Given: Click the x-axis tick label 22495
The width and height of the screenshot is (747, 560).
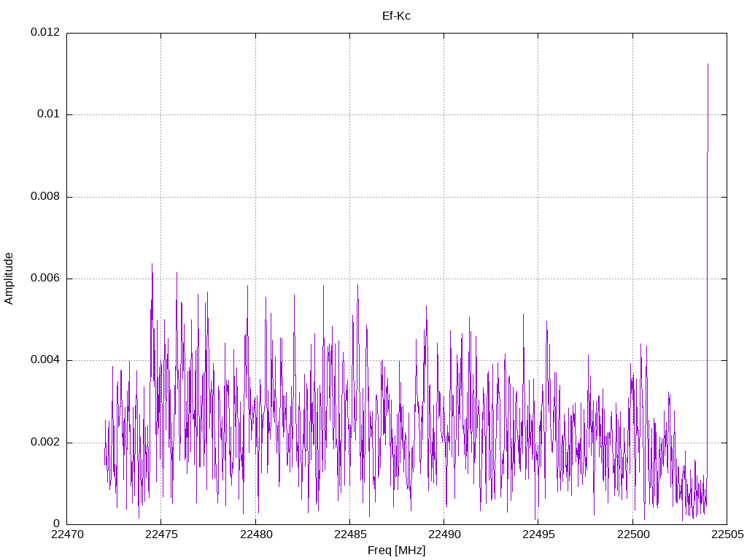Looking at the screenshot, I should click(538, 534).
